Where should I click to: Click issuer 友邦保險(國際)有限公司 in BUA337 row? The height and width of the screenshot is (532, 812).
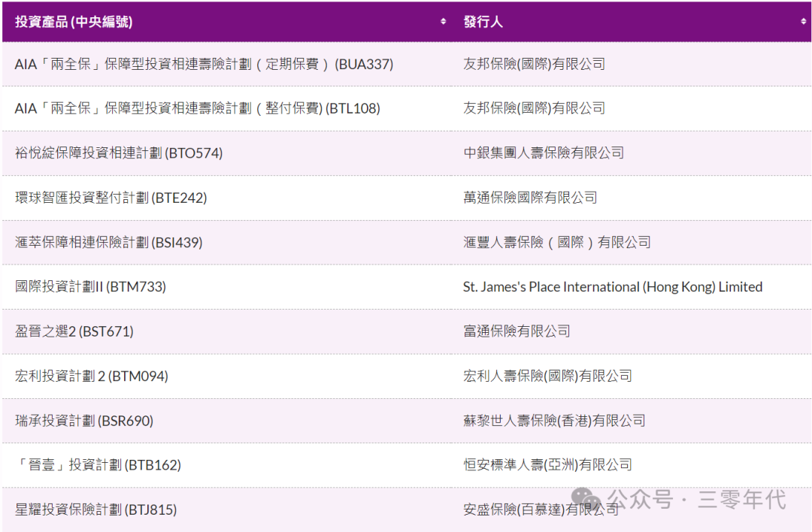click(x=534, y=64)
